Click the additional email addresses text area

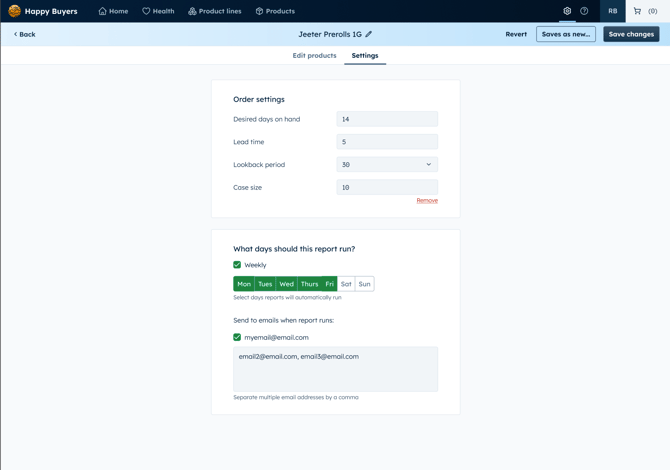(x=335, y=369)
